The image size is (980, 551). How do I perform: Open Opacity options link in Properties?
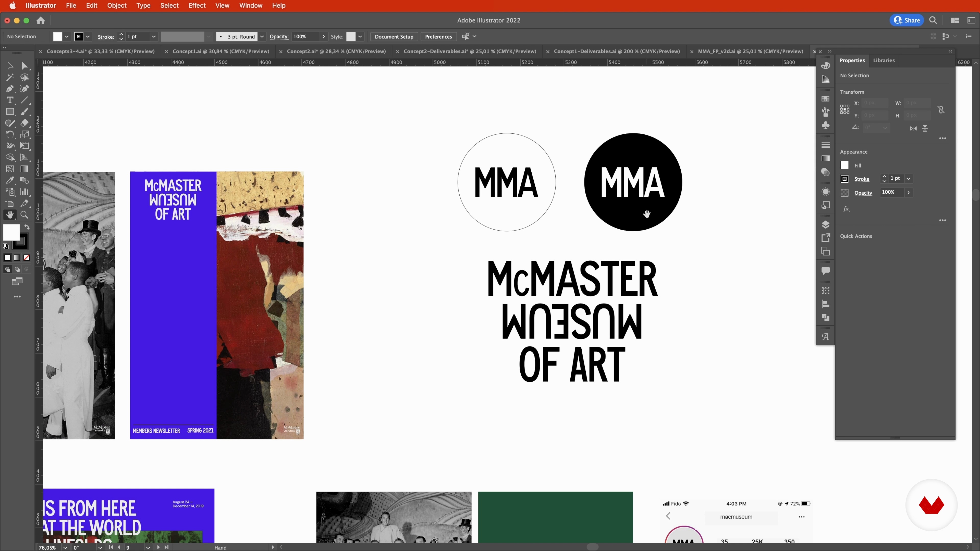coord(863,193)
